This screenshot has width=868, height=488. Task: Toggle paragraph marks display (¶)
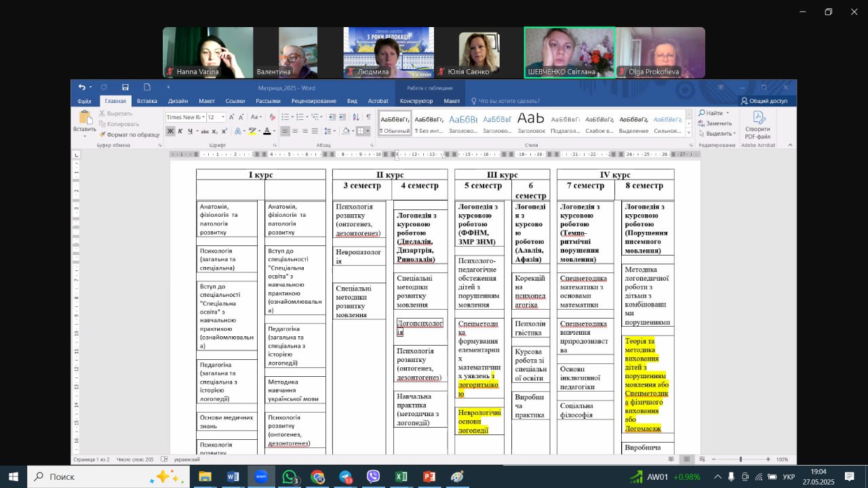click(368, 117)
